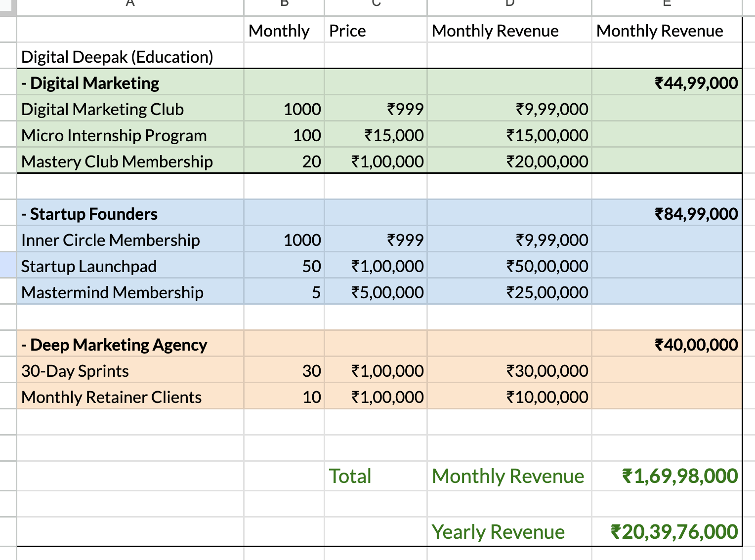Click the 'Monthly' header in column B
The image size is (755, 560).
284,30
